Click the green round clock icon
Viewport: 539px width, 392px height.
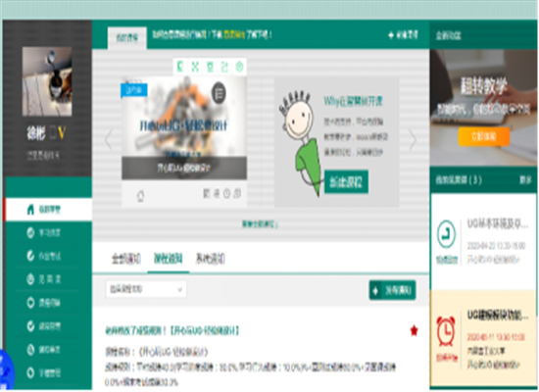(446, 234)
